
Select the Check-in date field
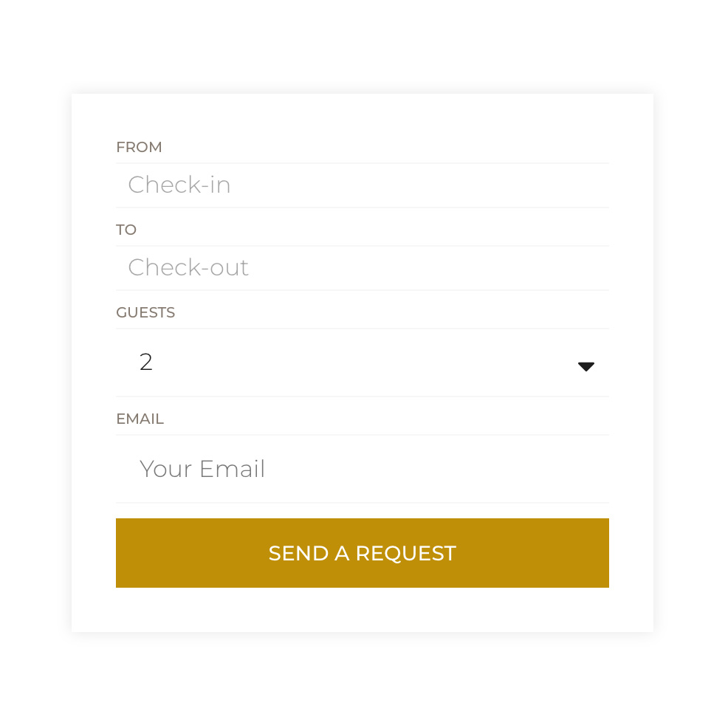362,185
